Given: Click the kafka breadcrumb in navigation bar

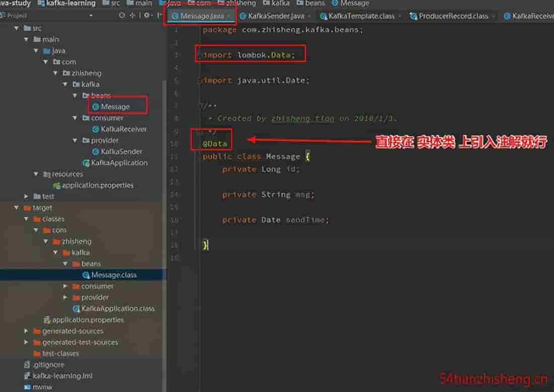Looking at the screenshot, I should tap(280, 3).
